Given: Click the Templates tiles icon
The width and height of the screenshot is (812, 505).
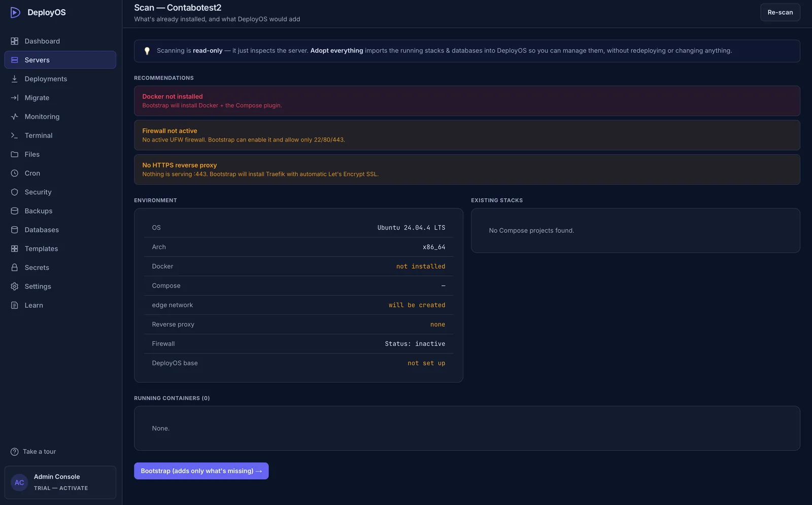Looking at the screenshot, I should pos(15,249).
